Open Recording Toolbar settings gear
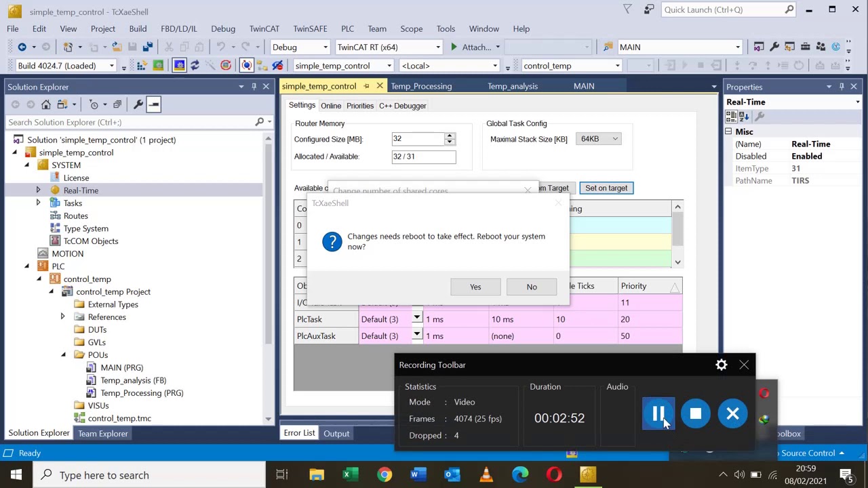The width and height of the screenshot is (868, 488). (x=722, y=365)
